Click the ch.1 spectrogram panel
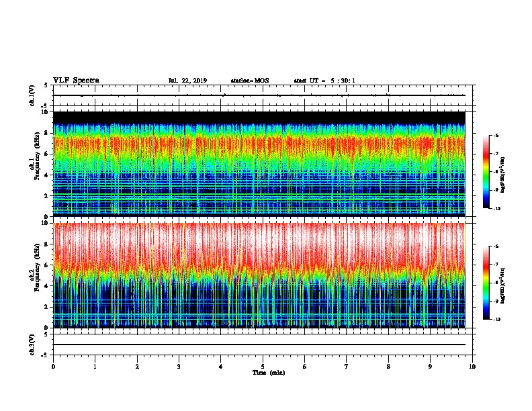 tap(259, 164)
